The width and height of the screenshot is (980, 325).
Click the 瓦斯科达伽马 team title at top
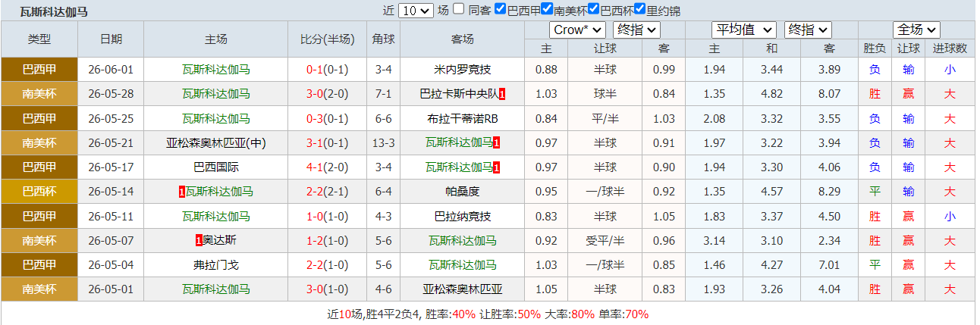pyautogui.click(x=54, y=11)
